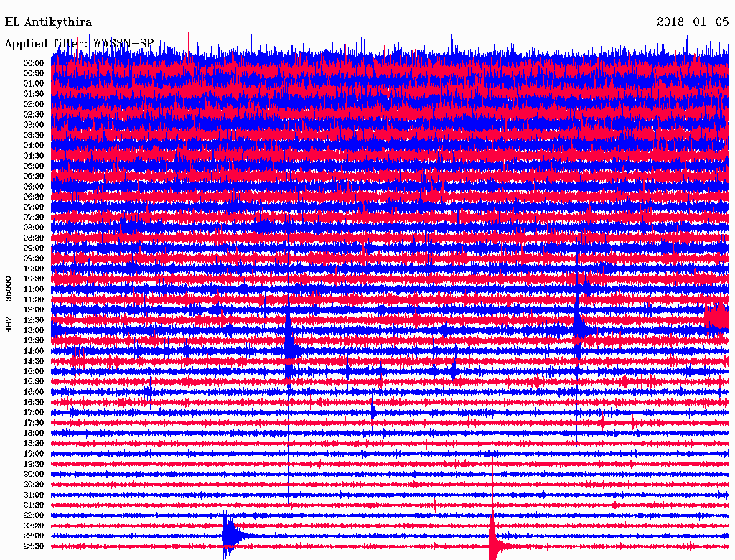Click the 11:30 time label
Screen dimensions: 735x560
pos(34,299)
